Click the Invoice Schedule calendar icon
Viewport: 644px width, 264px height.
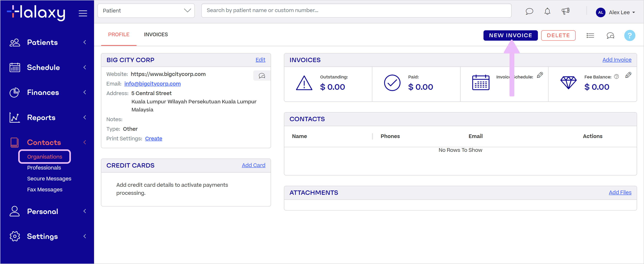click(480, 83)
